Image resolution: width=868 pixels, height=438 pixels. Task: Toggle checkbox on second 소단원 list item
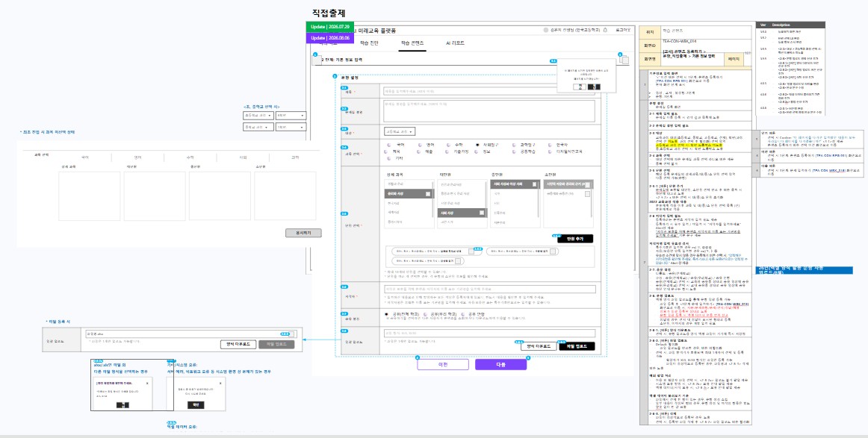[587, 194]
